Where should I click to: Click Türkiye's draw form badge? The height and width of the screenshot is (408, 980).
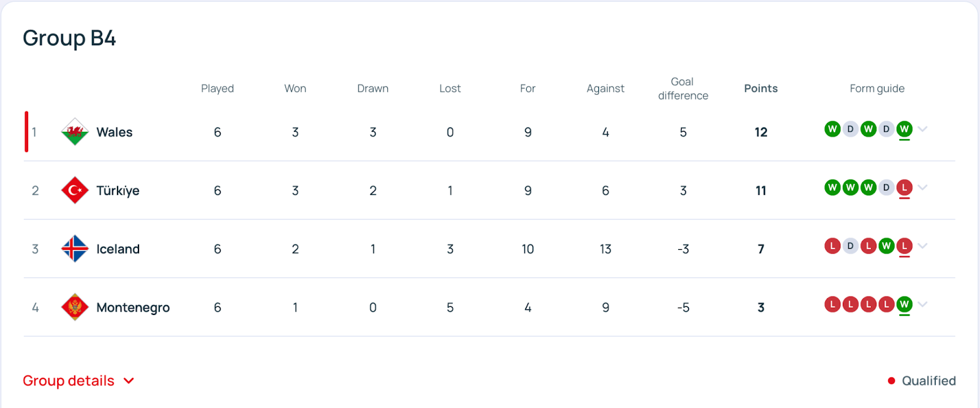pyautogui.click(x=886, y=187)
